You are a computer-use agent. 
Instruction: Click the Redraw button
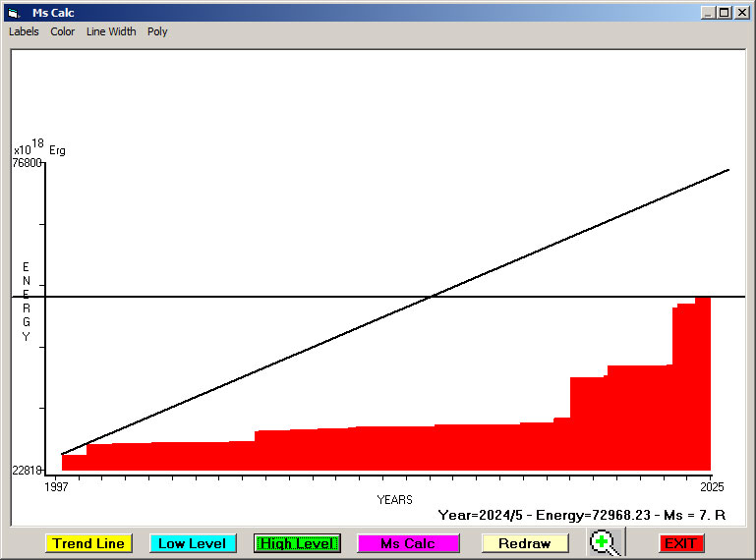click(x=524, y=543)
